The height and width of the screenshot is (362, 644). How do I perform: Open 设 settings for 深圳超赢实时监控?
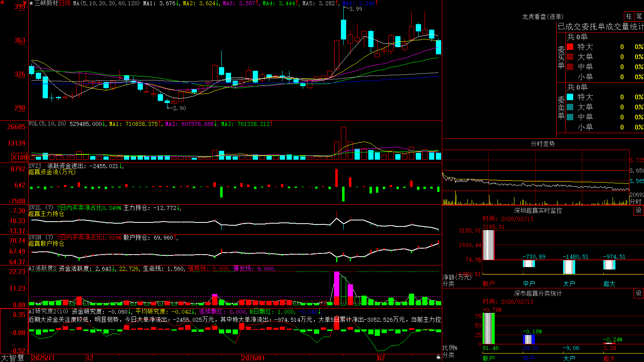coord(639,210)
